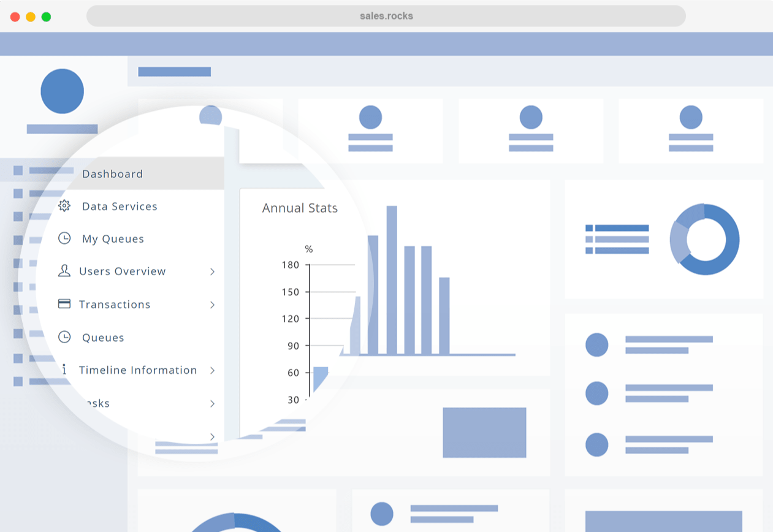Screen dimensions: 773x532
Task: Click the tallest bar in Annual Stats chart
Action: pos(392,279)
